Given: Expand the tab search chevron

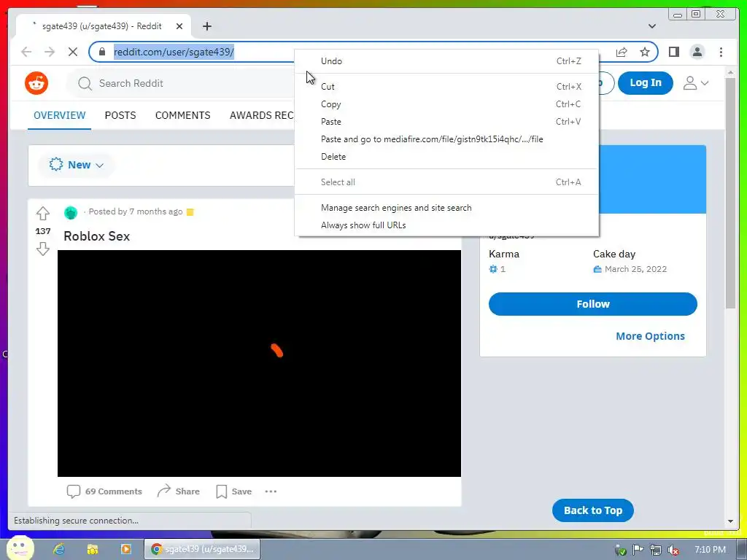Looking at the screenshot, I should click(x=651, y=26).
